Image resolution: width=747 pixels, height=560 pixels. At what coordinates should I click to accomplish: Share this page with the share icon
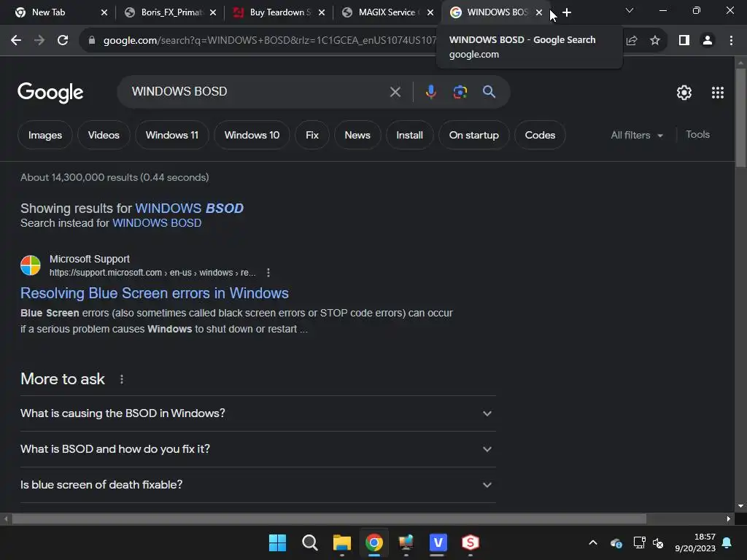point(632,41)
